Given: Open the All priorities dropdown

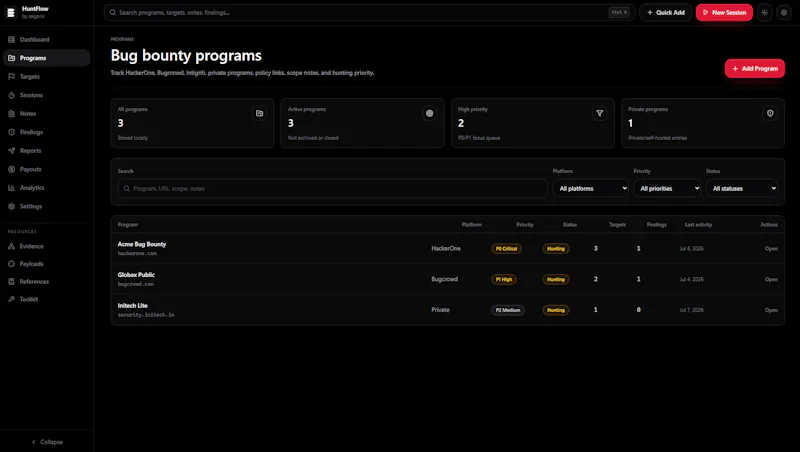Looking at the screenshot, I should point(667,188).
